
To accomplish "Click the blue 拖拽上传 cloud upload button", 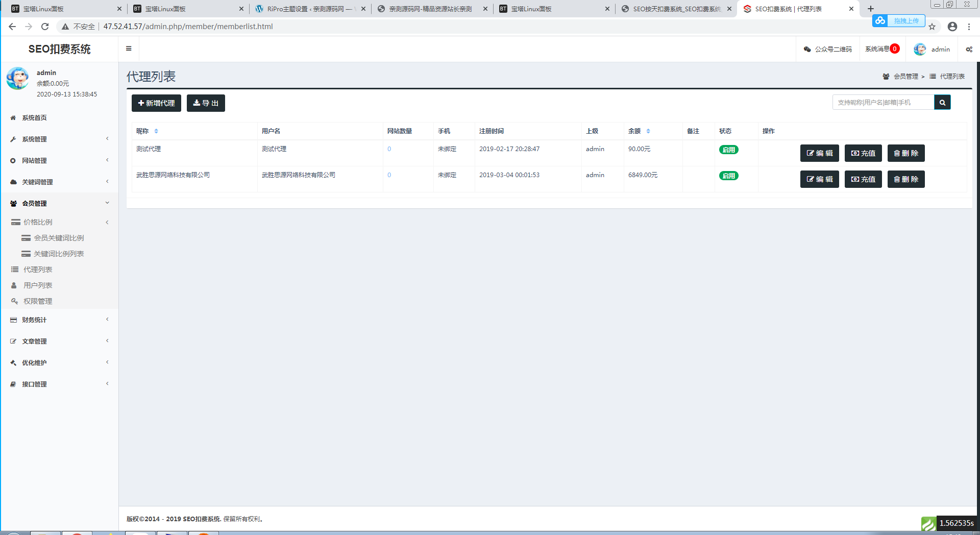I will tap(898, 20).
